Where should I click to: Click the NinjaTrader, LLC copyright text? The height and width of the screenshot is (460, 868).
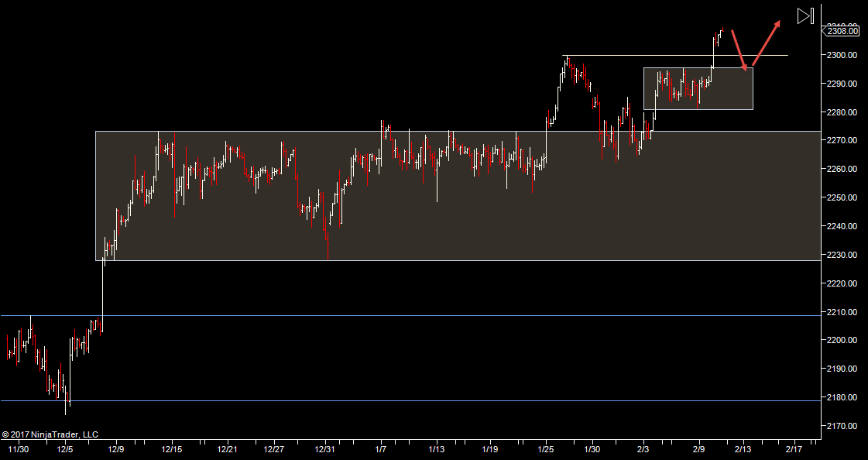click(x=50, y=434)
